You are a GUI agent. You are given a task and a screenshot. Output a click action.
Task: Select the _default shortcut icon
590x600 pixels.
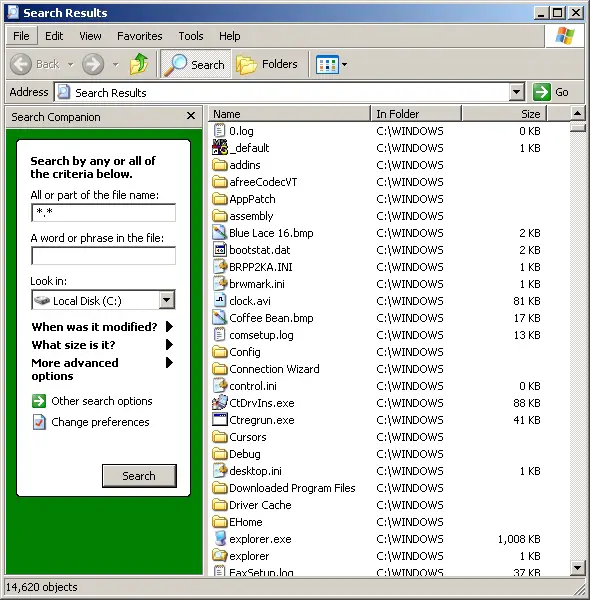220,148
